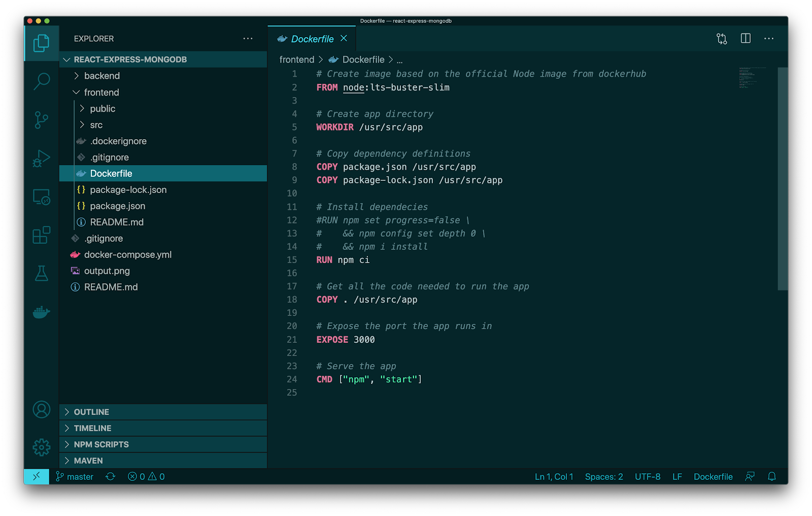Open the Remote Explorer view
Image resolution: width=812 pixels, height=516 pixels.
click(x=42, y=197)
